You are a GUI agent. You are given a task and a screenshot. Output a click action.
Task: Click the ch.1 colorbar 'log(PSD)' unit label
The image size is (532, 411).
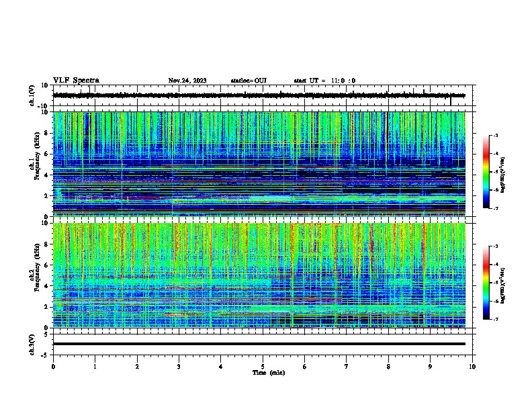pyautogui.click(x=502, y=175)
